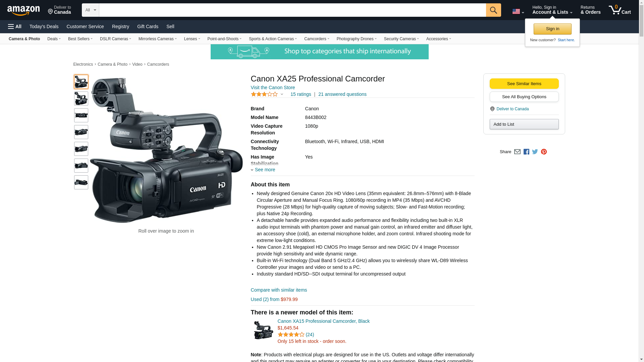Expand the Camcorders dropdown in category bar

[x=317, y=39]
